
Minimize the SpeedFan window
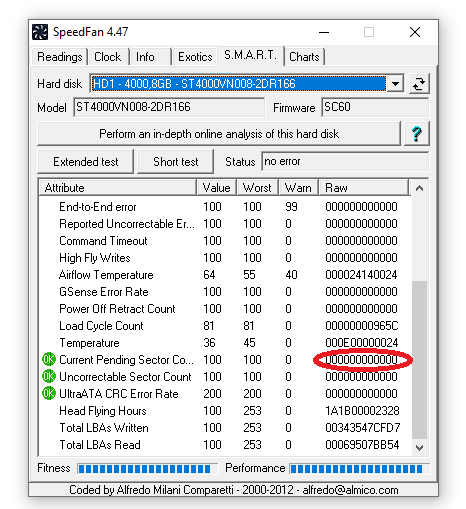click(x=324, y=32)
